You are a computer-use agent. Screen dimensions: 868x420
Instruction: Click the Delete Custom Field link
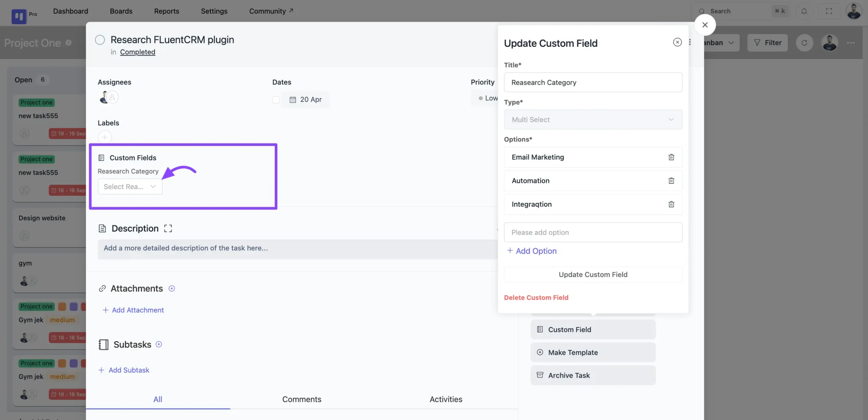536,298
